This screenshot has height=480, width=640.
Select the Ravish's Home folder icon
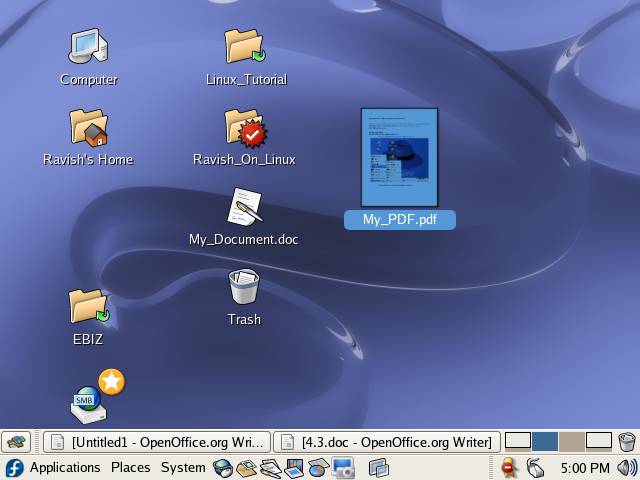[x=88, y=128]
